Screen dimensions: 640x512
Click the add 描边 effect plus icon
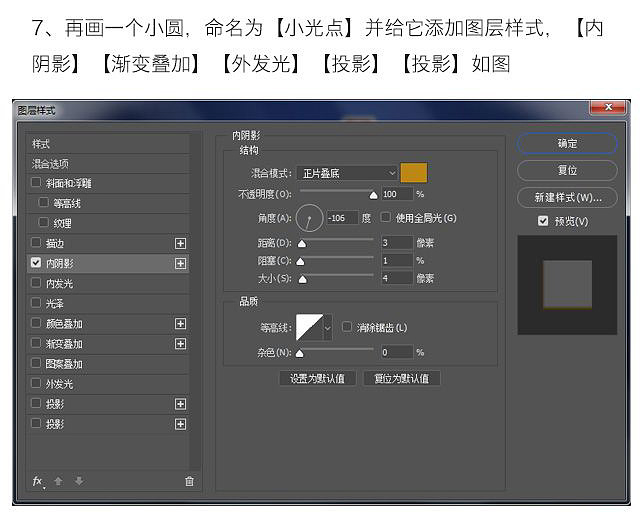[180, 243]
